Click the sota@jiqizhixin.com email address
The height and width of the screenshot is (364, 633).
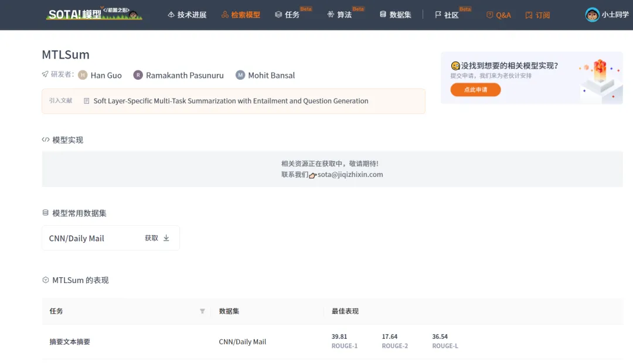click(350, 174)
